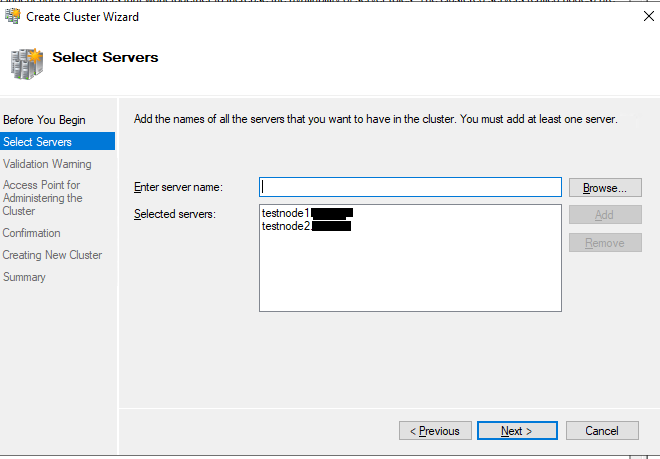
Task: Click the Select Servers page heading
Action: coord(105,57)
